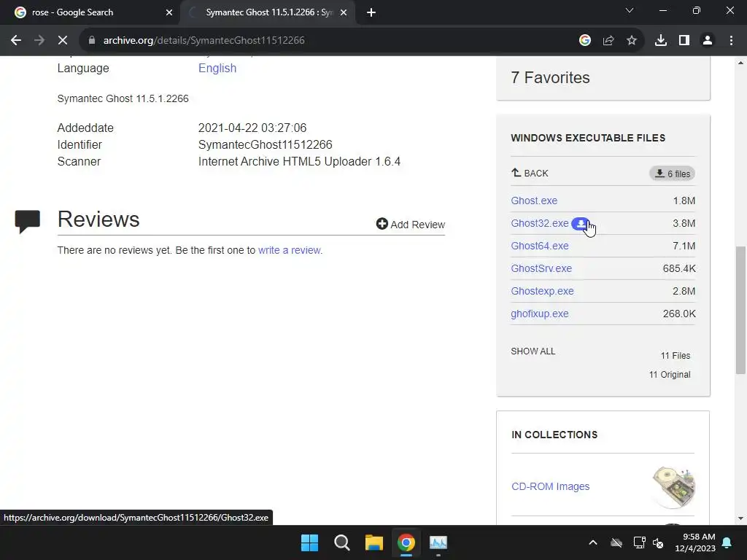This screenshot has height=560, width=747.
Task: Click CD-ROM Images collection thumbnail
Action: click(x=673, y=486)
